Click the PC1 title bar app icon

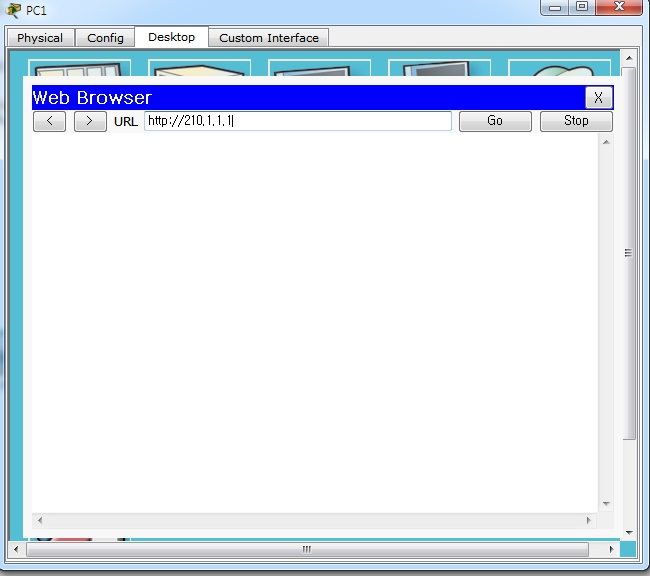[x=13, y=10]
